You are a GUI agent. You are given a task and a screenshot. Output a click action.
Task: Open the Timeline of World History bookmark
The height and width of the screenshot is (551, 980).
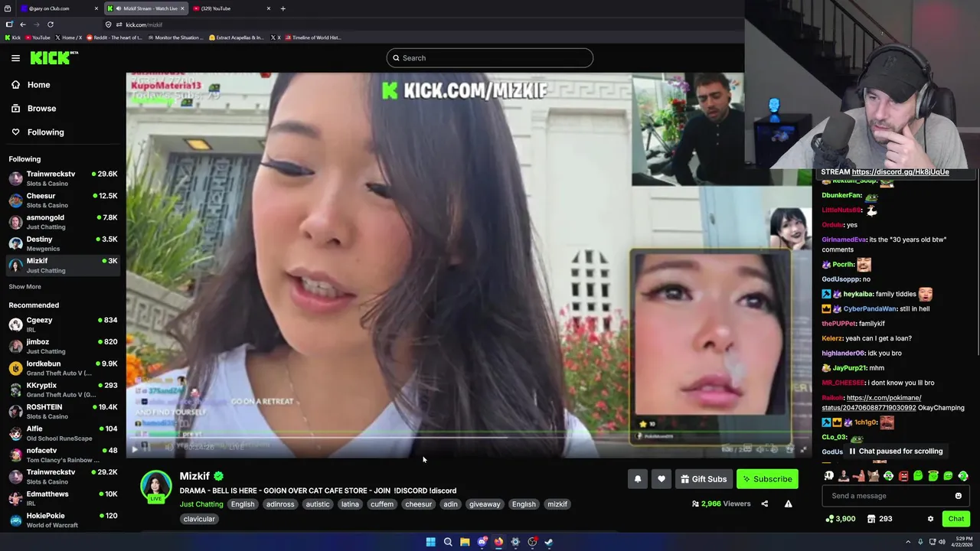point(312,37)
